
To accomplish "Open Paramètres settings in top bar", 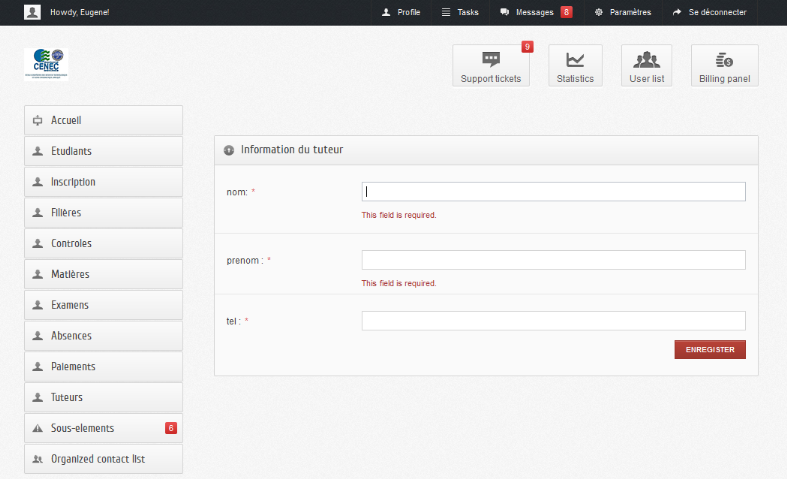I will coord(622,12).
